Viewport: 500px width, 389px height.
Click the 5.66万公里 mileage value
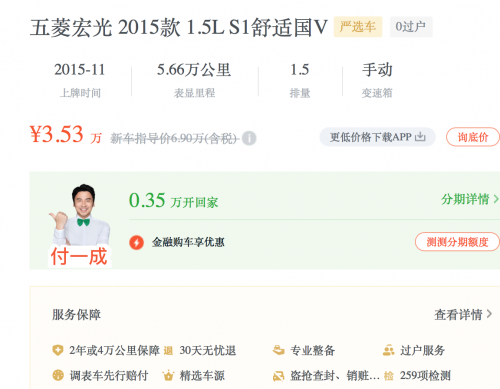(x=194, y=70)
